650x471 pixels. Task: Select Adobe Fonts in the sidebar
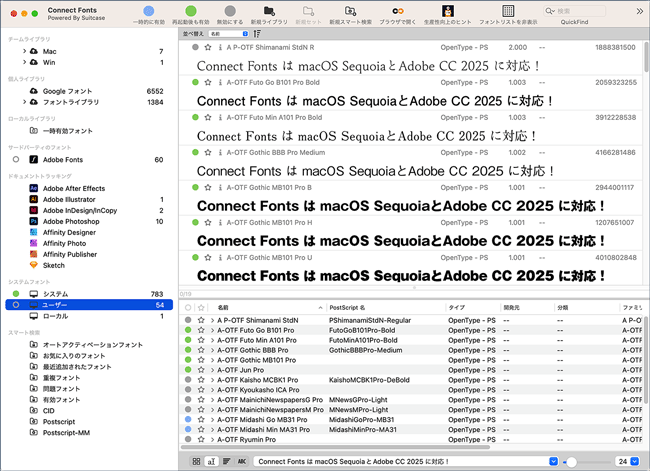coord(63,160)
